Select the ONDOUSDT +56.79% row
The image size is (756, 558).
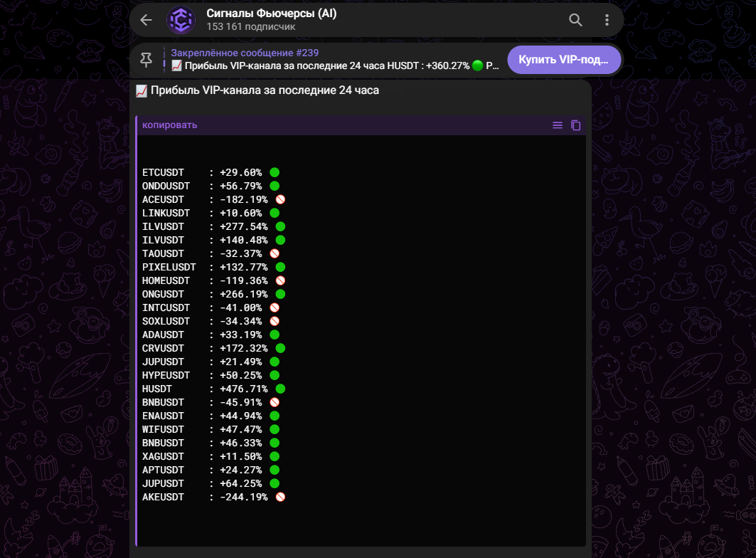pos(211,186)
